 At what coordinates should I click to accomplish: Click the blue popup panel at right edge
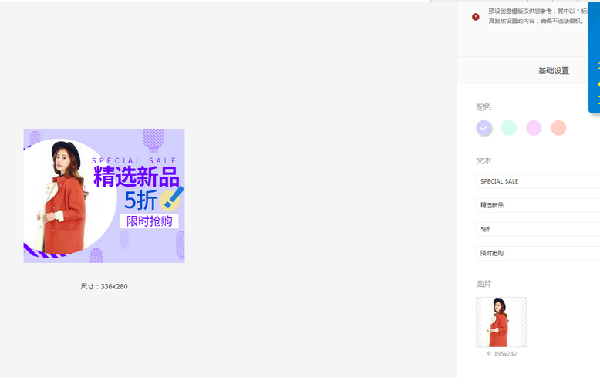click(x=594, y=57)
